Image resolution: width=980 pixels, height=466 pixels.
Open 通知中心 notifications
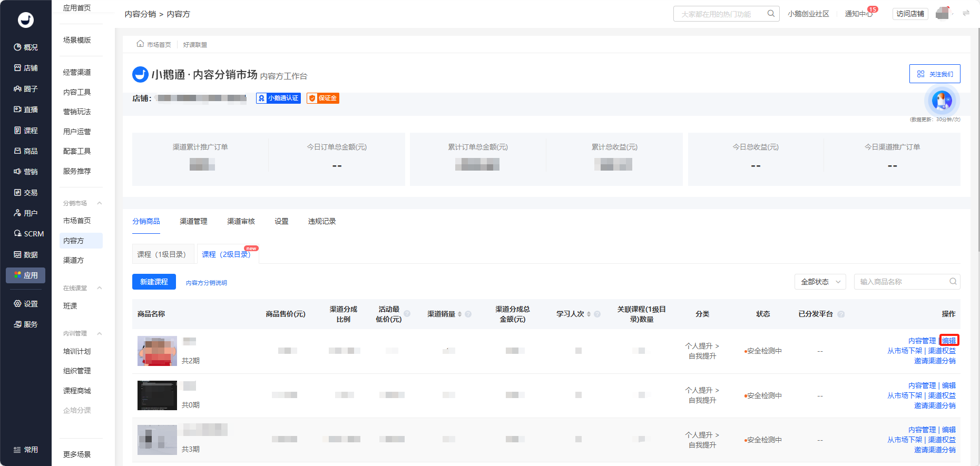pyautogui.click(x=859, y=14)
